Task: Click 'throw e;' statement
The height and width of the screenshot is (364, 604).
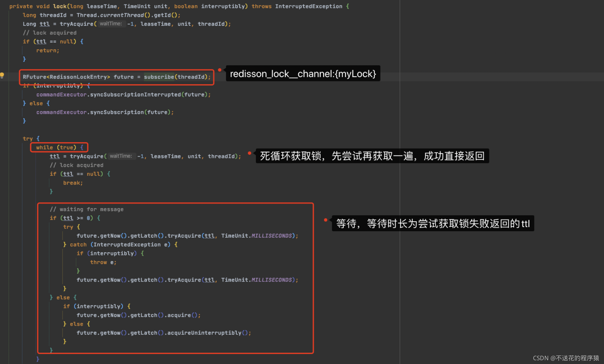Action: tap(103, 262)
